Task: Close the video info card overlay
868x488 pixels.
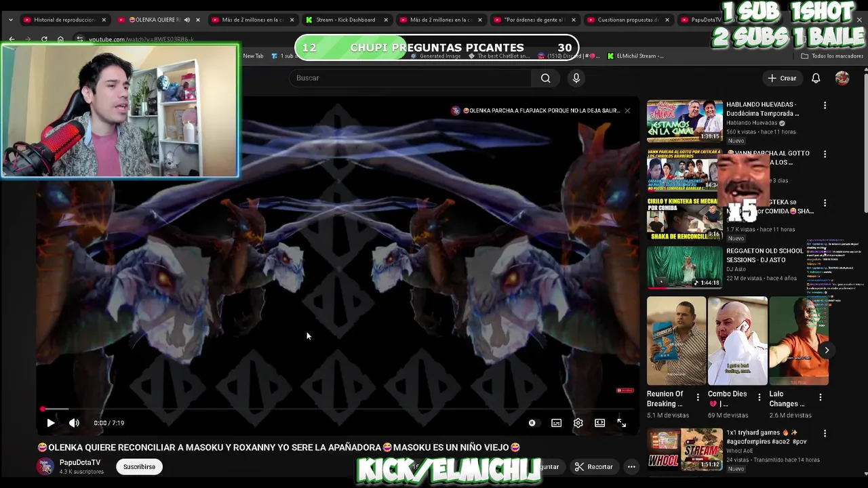Action: (627, 110)
